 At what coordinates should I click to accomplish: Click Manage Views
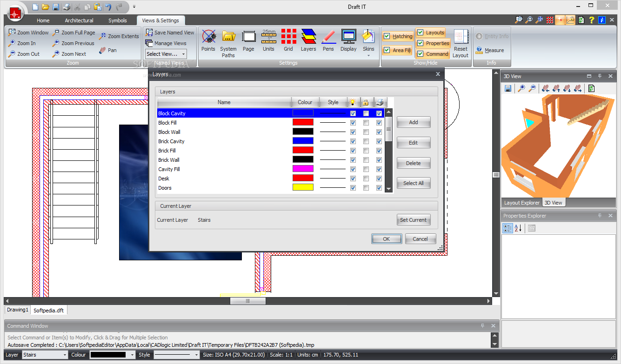pyautogui.click(x=166, y=43)
